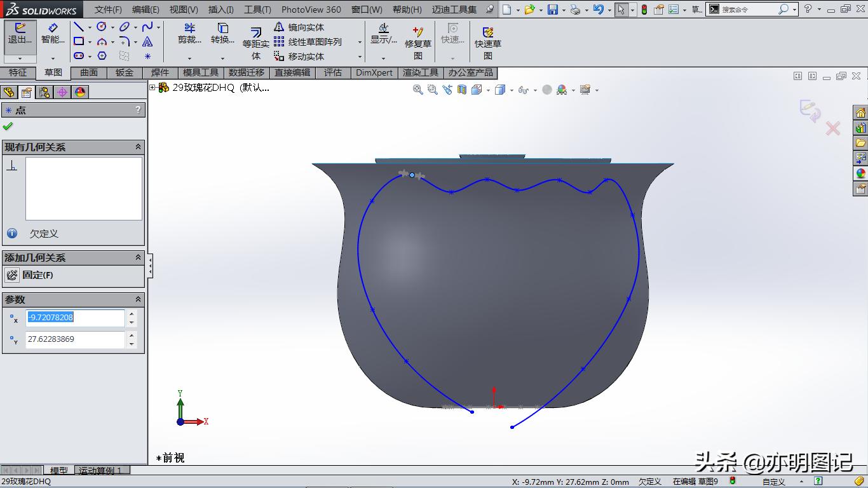Collapse the Parameters section in the panel
The width and height of the screenshot is (868, 488).
tap(137, 299)
